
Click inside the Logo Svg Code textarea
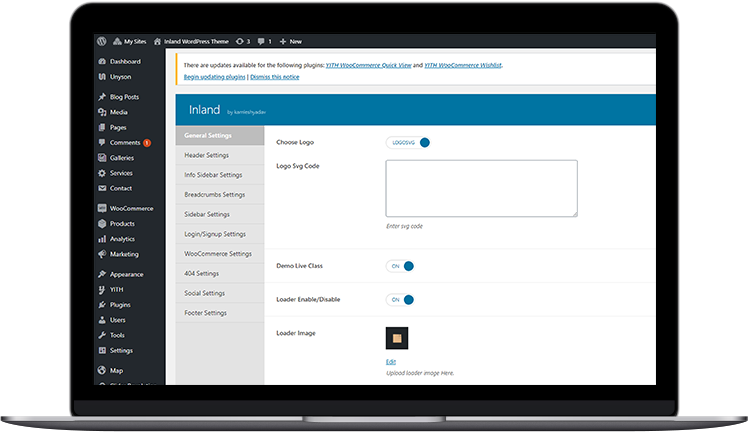tap(481, 188)
